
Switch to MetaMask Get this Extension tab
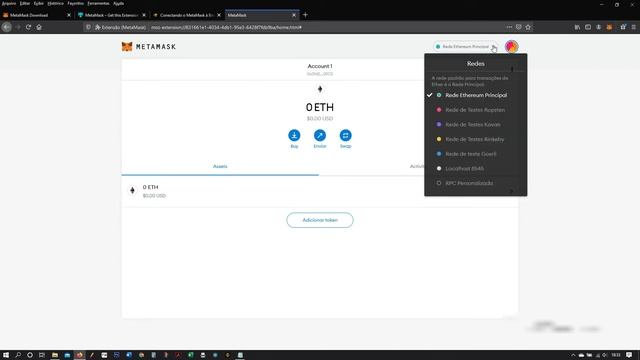click(111, 15)
